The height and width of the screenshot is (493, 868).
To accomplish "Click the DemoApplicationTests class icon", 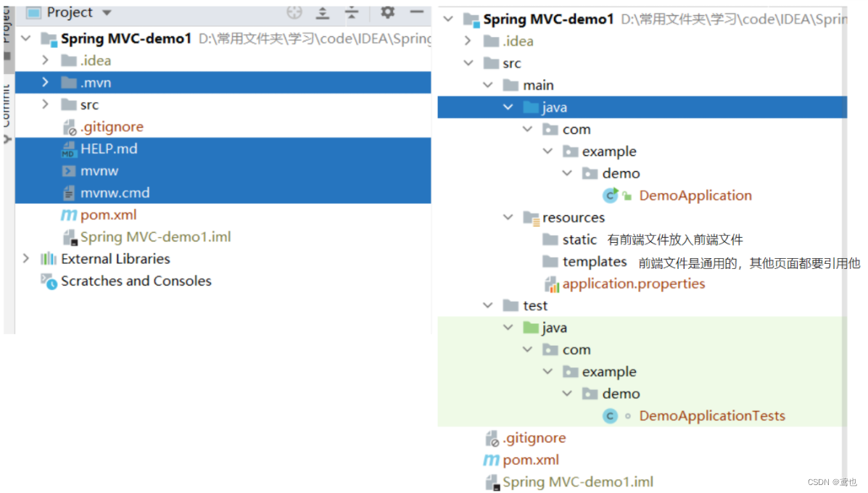I will [x=610, y=415].
